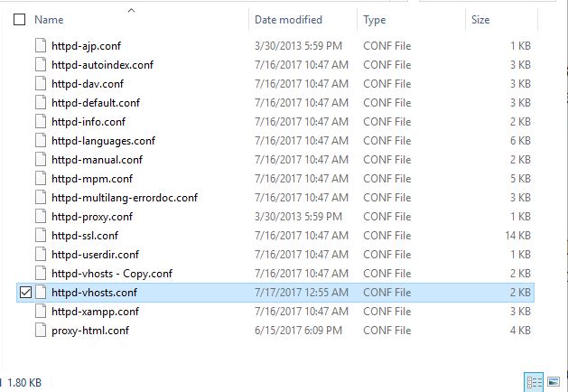The width and height of the screenshot is (568, 392).
Task: Click the httpd-default.conf file name
Action: 96,103
